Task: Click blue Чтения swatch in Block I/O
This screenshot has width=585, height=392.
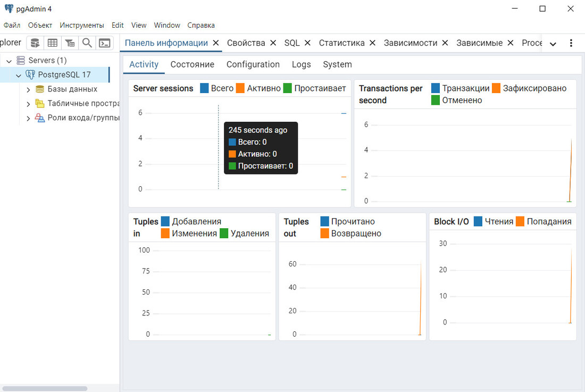Action: click(478, 221)
